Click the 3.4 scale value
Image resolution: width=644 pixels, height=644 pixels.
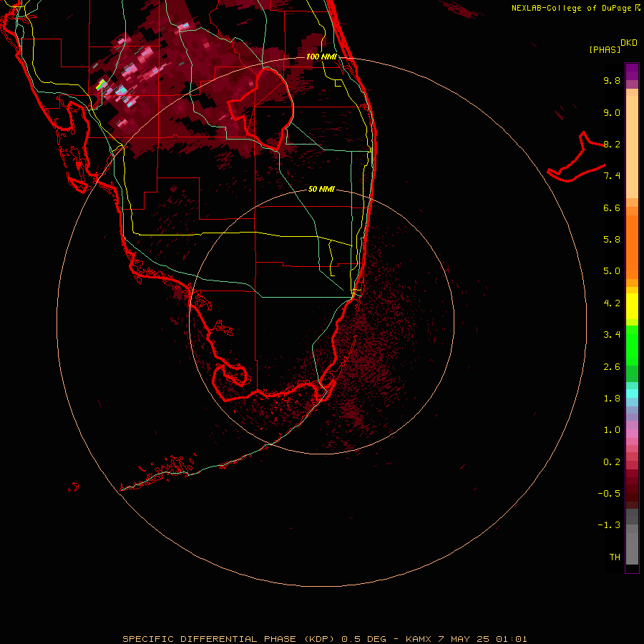(612, 335)
